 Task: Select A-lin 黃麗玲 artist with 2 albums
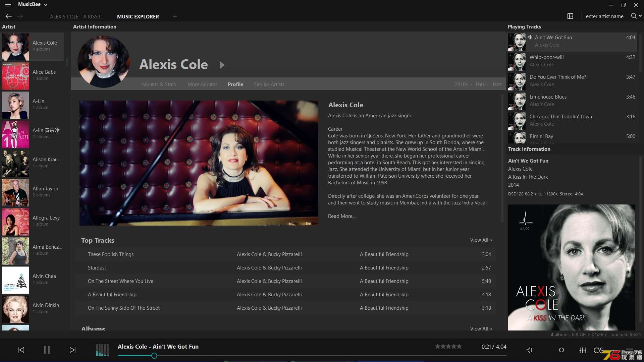[33, 134]
